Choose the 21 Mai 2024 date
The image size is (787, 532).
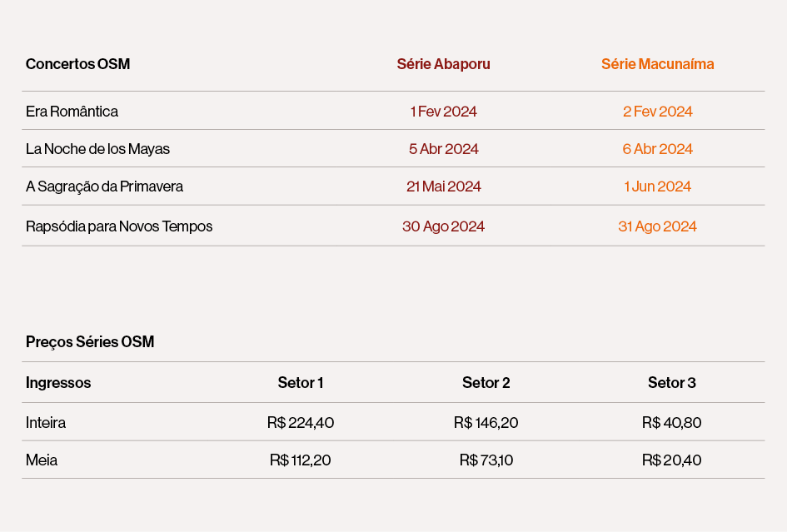443,186
